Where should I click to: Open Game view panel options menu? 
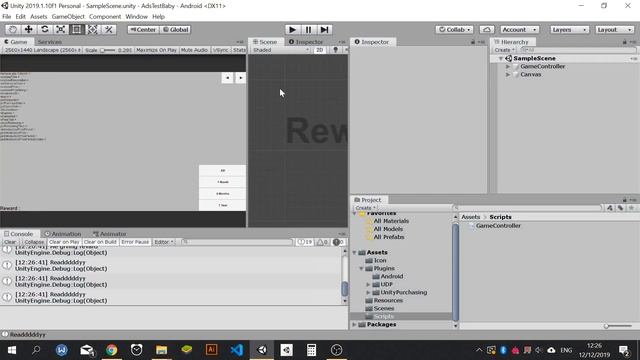coord(240,42)
